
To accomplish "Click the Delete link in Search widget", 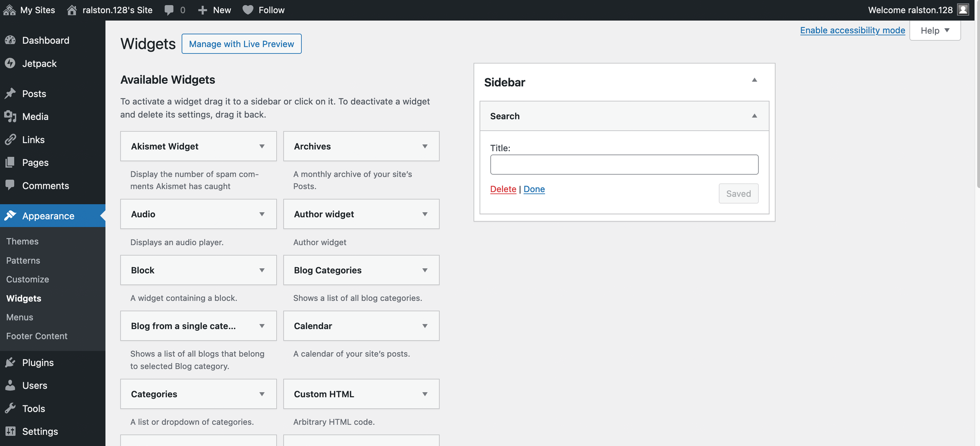I will [503, 188].
